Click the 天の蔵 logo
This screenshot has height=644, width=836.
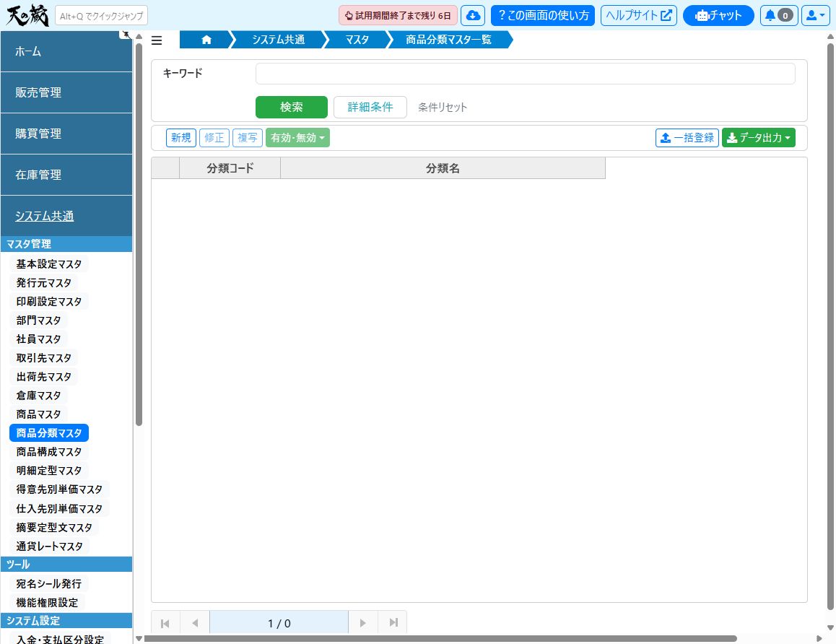pyautogui.click(x=27, y=15)
